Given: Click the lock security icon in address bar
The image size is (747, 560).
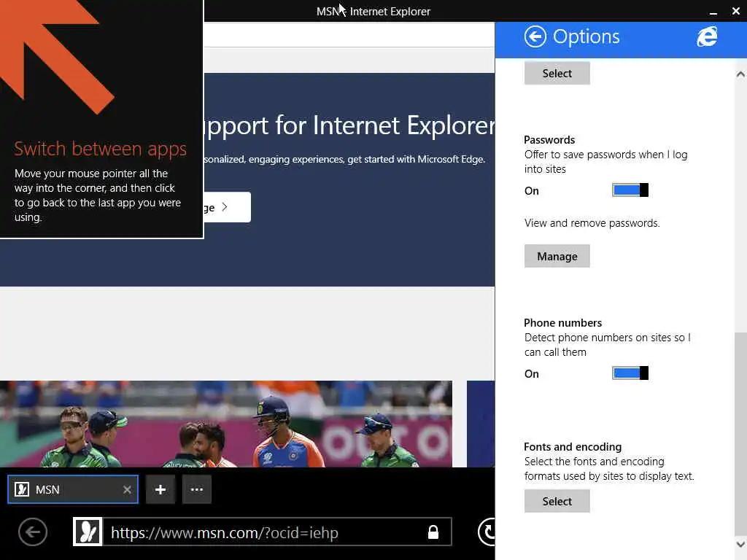Looking at the screenshot, I should 433,532.
